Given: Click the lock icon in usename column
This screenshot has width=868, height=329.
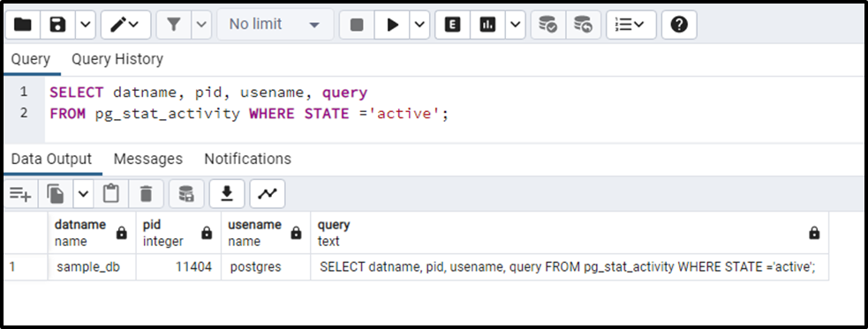Looking at the screenshot, I should coord(296,234).
